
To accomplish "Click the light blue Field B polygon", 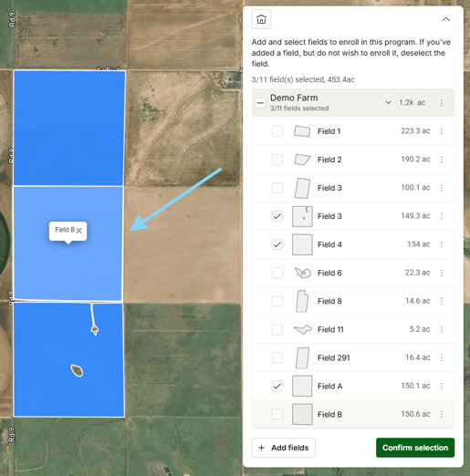I will tap(68, 267).
